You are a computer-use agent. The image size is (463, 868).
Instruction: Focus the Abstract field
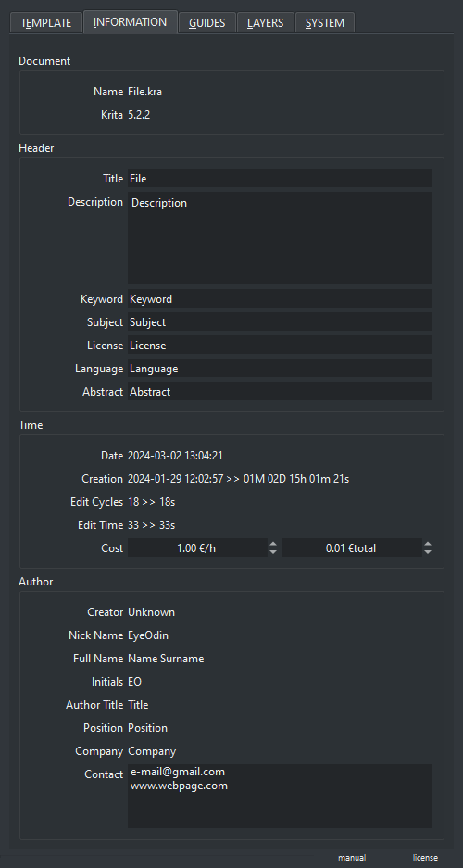pyautogui.click(x=280, y=391)
